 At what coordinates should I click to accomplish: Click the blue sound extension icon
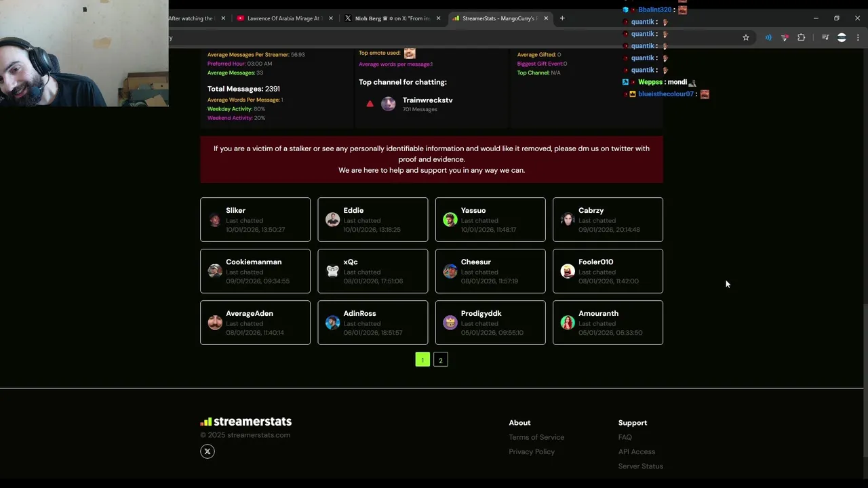[x=768, y=38]
